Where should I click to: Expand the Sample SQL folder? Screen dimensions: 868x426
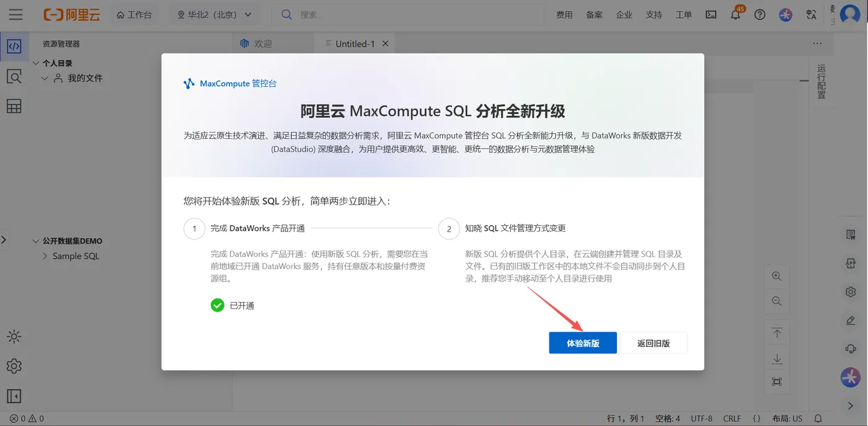coord(45,256)
